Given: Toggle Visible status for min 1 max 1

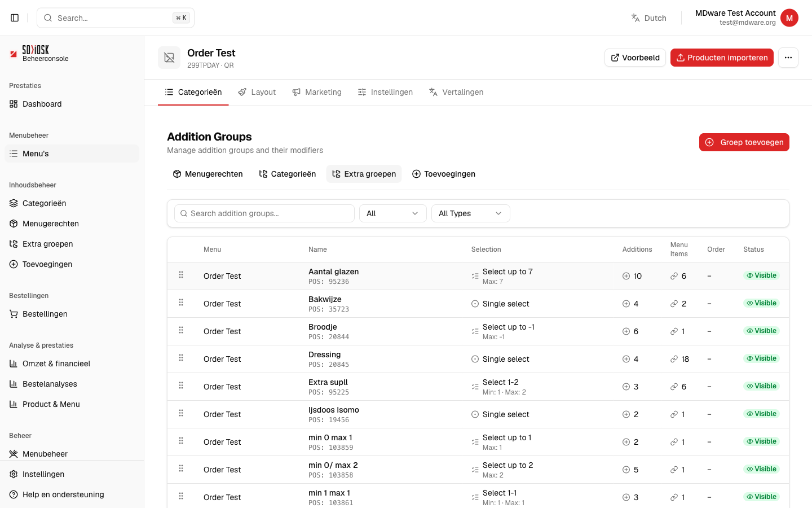Looking at the screenshot, I should point(761,497).
